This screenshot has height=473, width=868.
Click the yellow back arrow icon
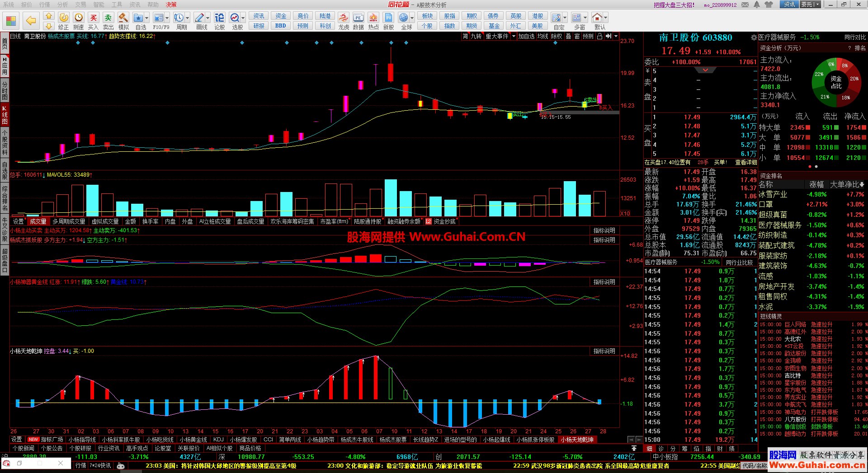(31, 20)
